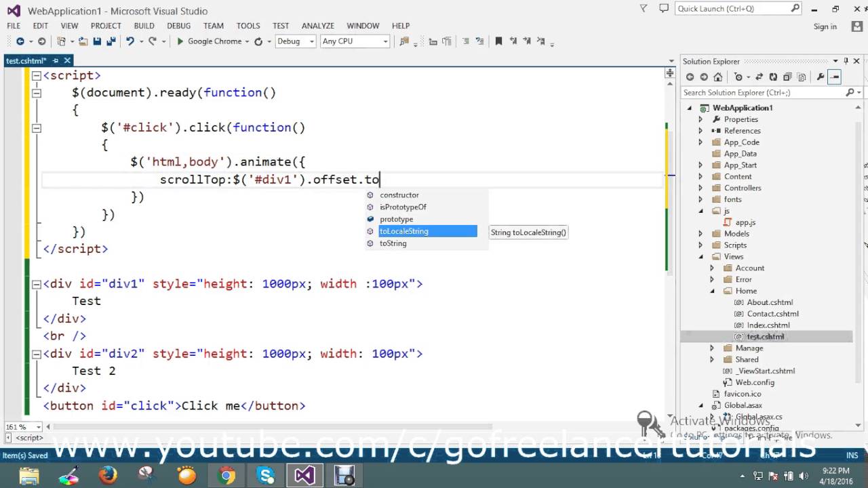
Task: Expand the Controllers folder node
Action: coord(701,188)
